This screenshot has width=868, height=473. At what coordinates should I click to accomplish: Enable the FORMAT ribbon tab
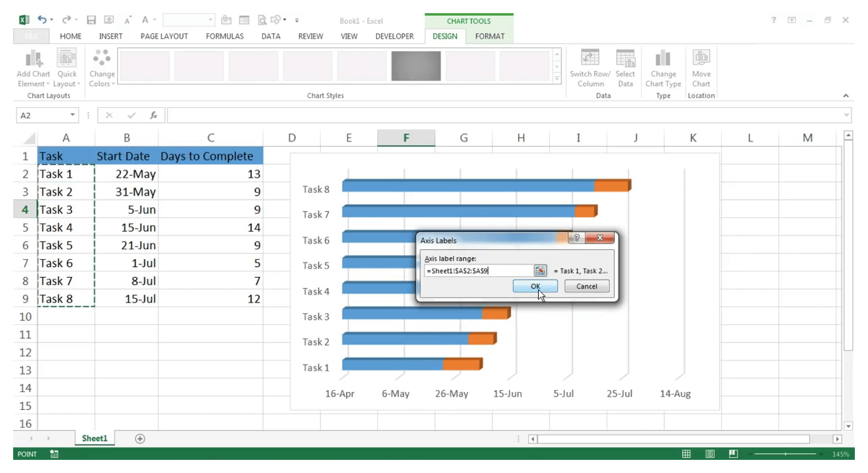(490, 36)
